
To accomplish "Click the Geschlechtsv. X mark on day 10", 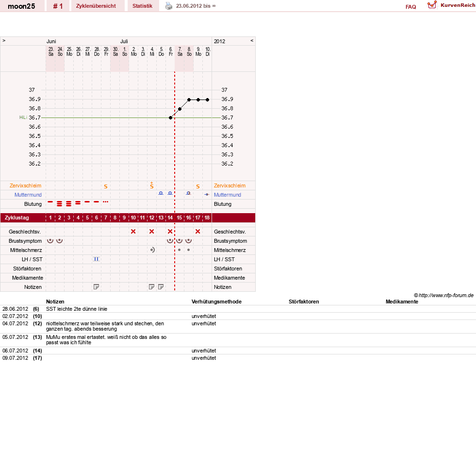I will [x=133, y=232].
